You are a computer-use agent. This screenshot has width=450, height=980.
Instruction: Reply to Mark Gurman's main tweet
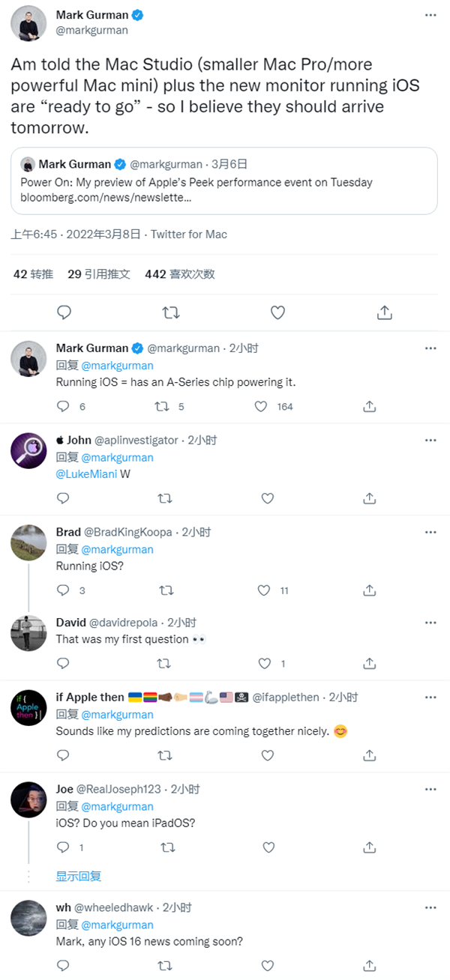(64, 312)
